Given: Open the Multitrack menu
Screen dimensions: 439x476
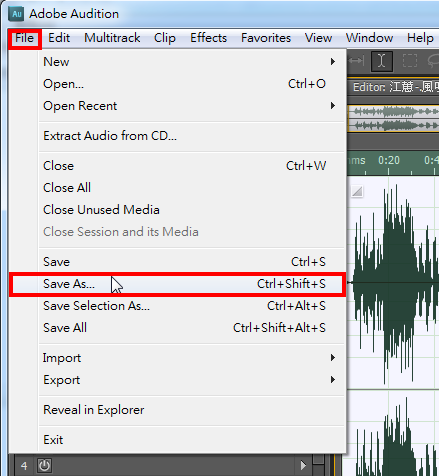Looking at the screenshot, I should pos(112,38).
